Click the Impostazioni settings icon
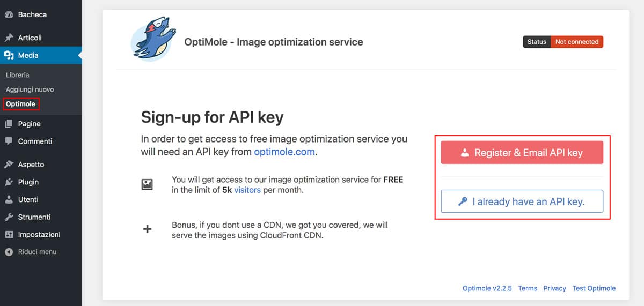This screenshot has height=306, width=644. point(9,235)
